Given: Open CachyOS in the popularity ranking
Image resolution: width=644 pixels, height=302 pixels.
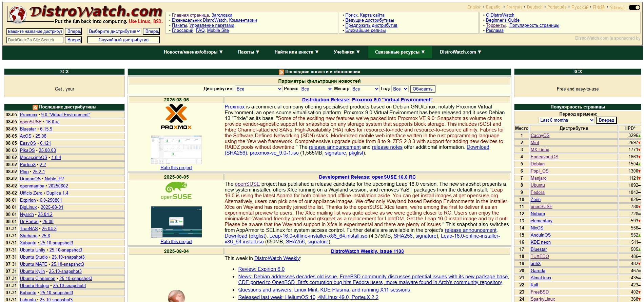Looking at the screenshot, I should click(x=540, y=135).
